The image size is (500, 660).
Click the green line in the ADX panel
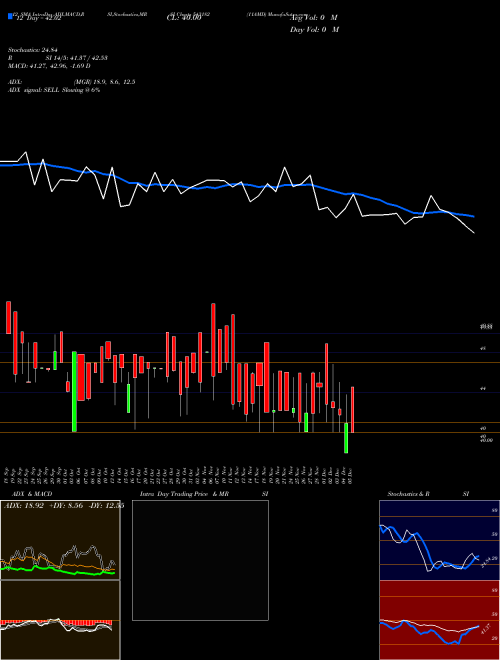[x=58, y=570]
